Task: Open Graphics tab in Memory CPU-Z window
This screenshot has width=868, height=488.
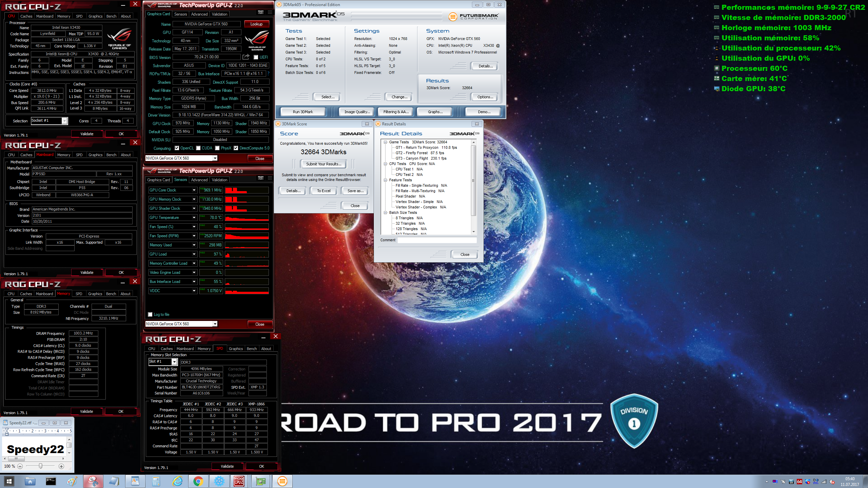Action: [x=95, y=294]
